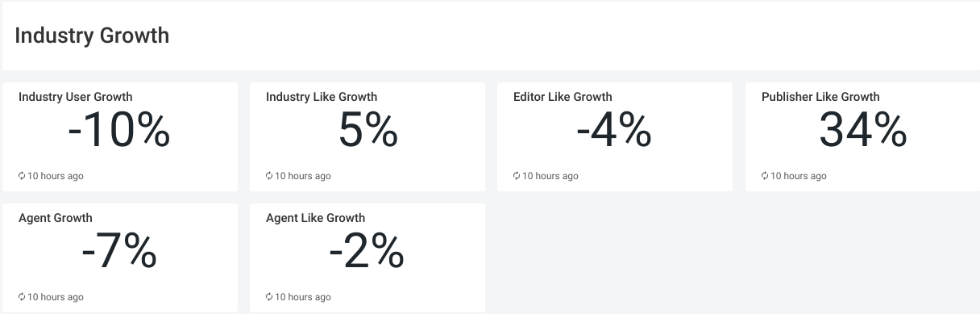Viewport: 980px width, 314px height.
Task: Open the Publisher Like Growth widget title
Action: [x=820, y=97]
